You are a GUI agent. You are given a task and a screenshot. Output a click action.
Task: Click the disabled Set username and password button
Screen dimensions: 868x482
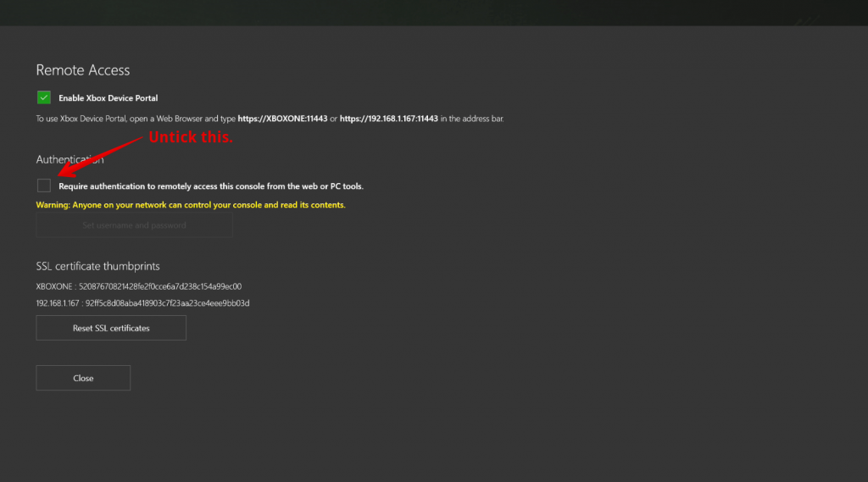(134, 225)
